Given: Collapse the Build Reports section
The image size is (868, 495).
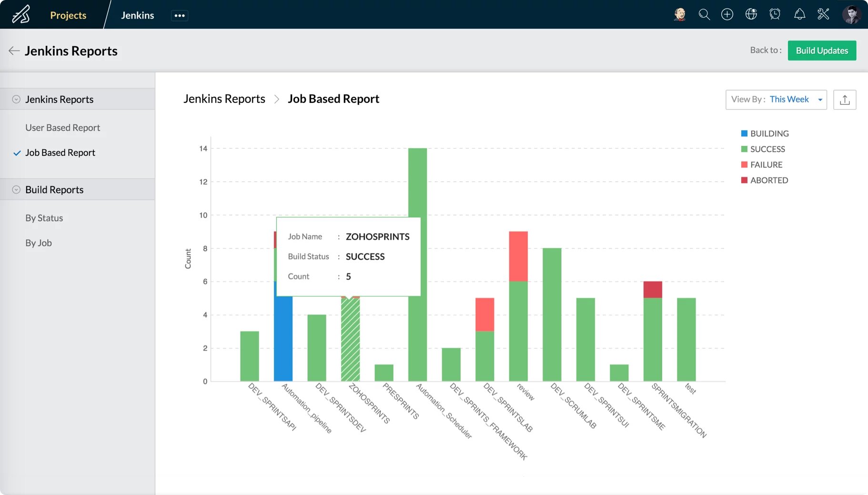Looking at the screenshot, I should click(x=16, y=189).
